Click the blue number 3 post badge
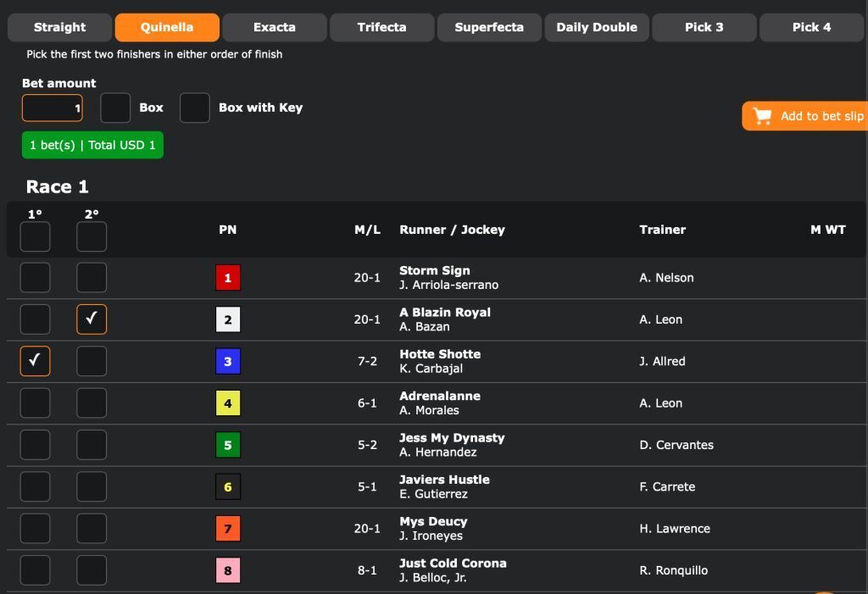The height and width of the screenshot is (594, 868). coord(228,362)
